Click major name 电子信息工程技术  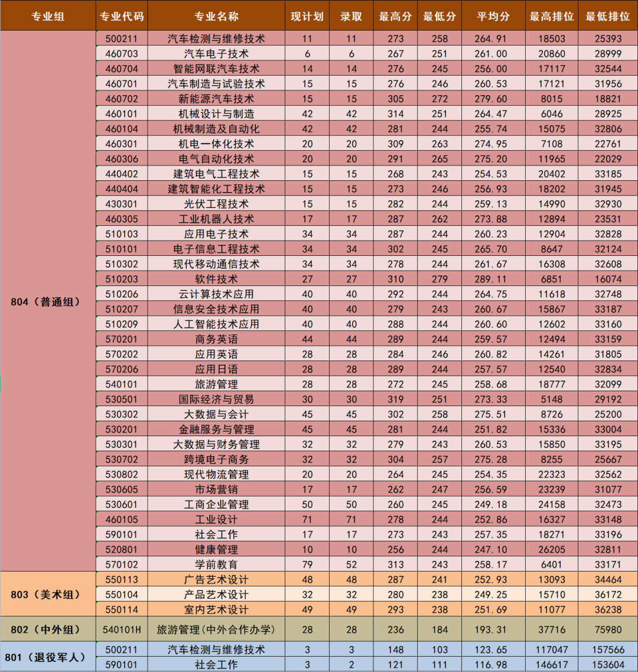tap(216, 249)
